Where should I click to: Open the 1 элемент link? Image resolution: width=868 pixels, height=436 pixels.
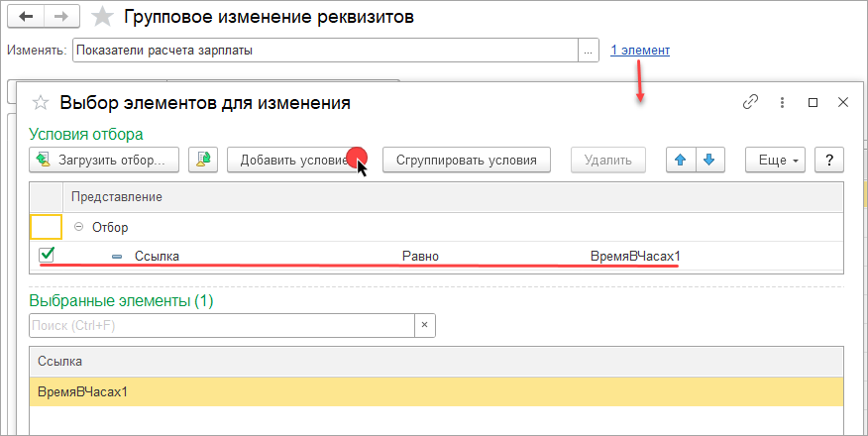[640, 51]
